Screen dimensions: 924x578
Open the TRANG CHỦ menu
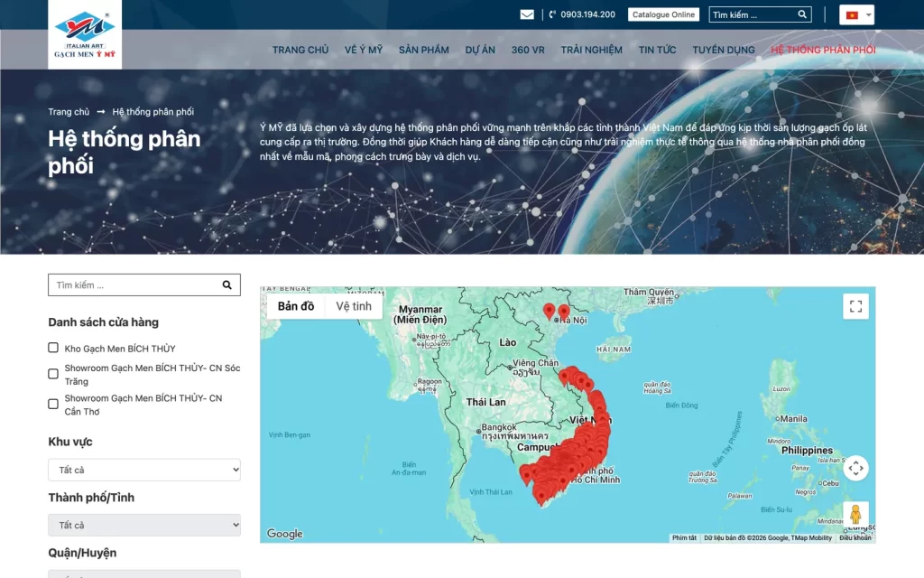(x=300, y=51)
